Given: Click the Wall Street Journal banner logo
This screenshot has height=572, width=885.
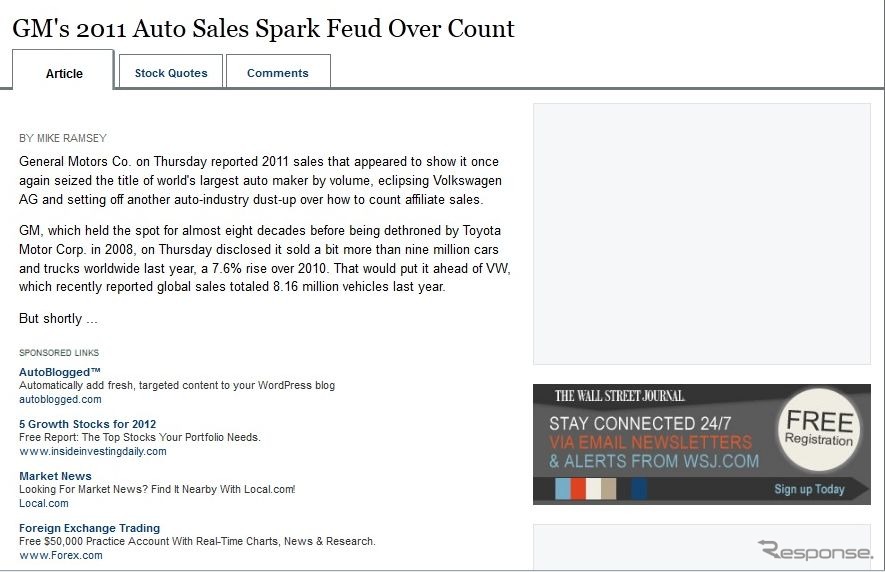Looking at the screenshot, I should click(x=619, y=396).
